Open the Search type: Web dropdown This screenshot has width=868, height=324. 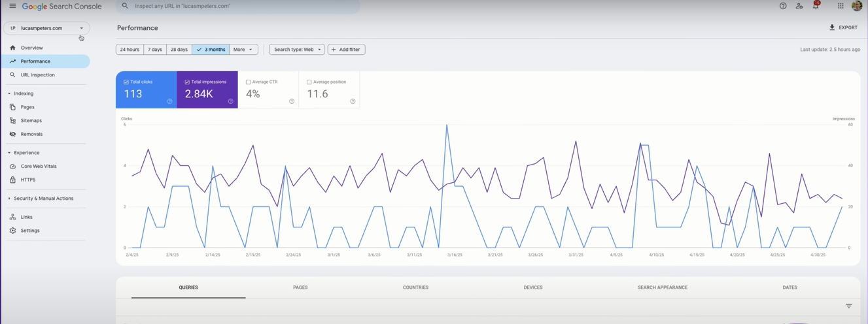coord(297,50)
